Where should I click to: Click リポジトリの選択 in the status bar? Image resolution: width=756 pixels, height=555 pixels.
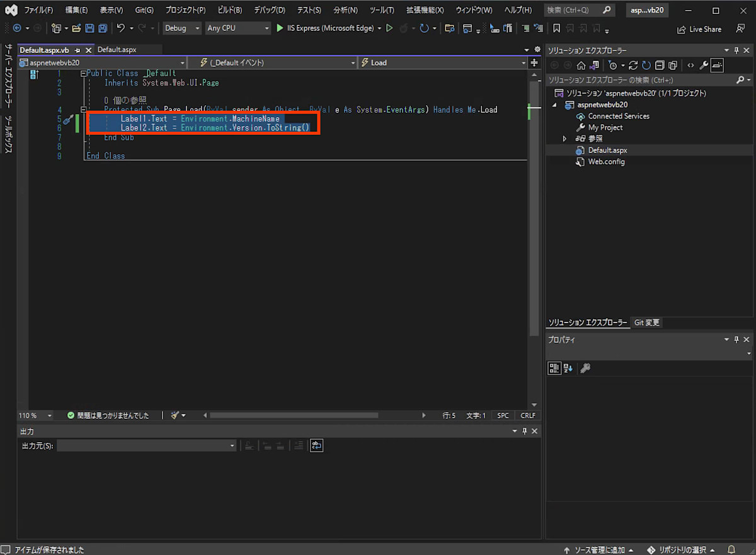[682, 549]
